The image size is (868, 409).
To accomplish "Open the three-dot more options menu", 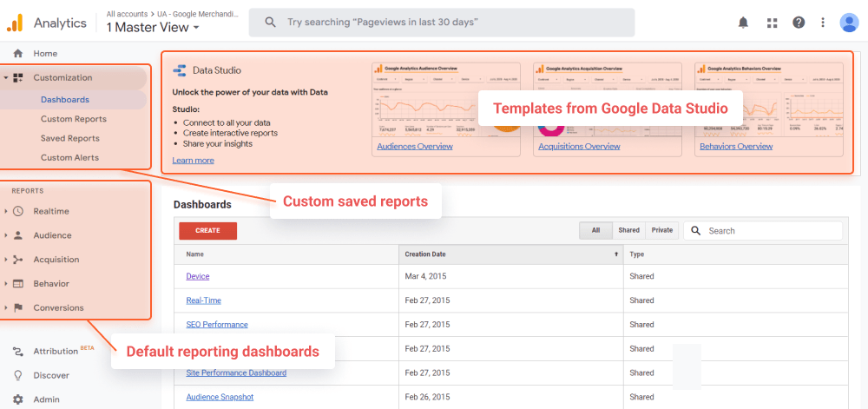I will coord(823,22).
